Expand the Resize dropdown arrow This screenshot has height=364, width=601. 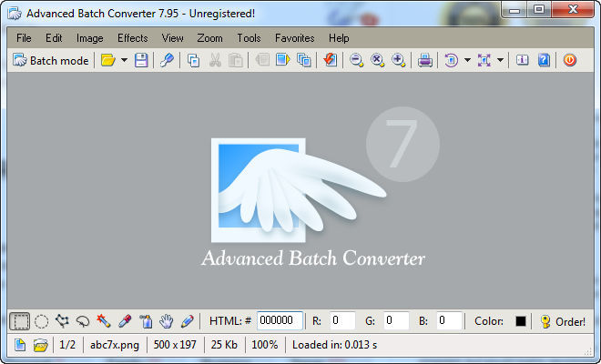[500, 60]
